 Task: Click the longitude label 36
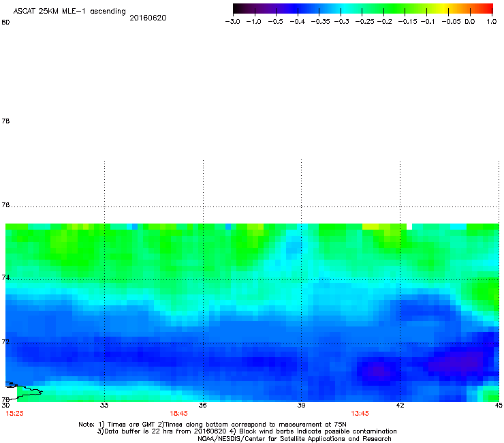tap(202, 406)
